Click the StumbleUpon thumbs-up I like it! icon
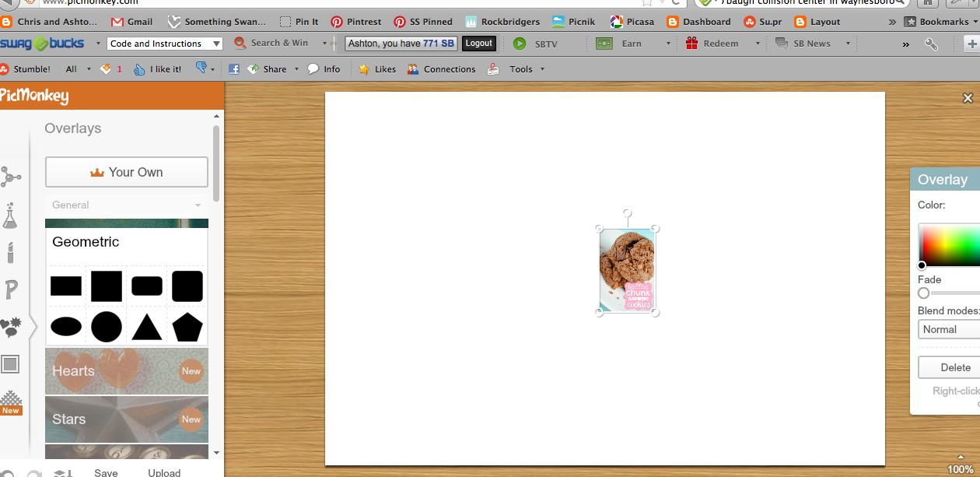Screen dimensions: 980x477 tap(139, 69)
